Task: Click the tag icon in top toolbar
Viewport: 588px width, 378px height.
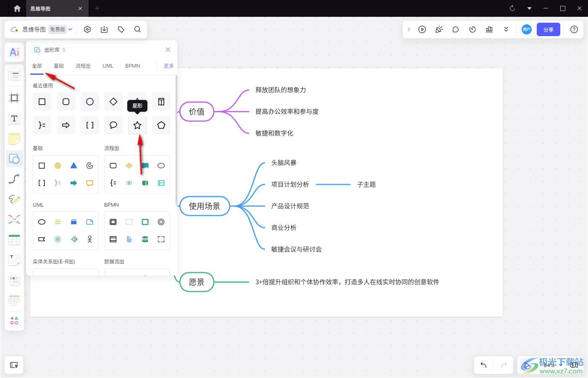Action: 121,29
